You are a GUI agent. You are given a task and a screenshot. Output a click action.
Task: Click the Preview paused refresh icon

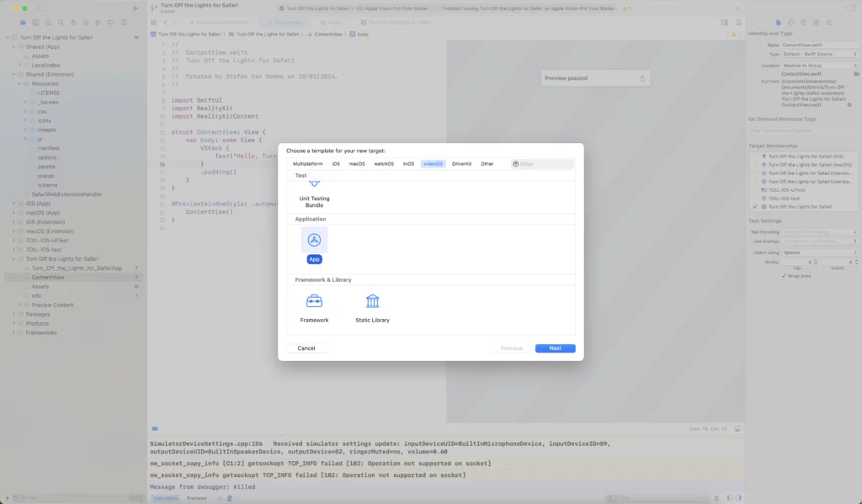point(642,78)
